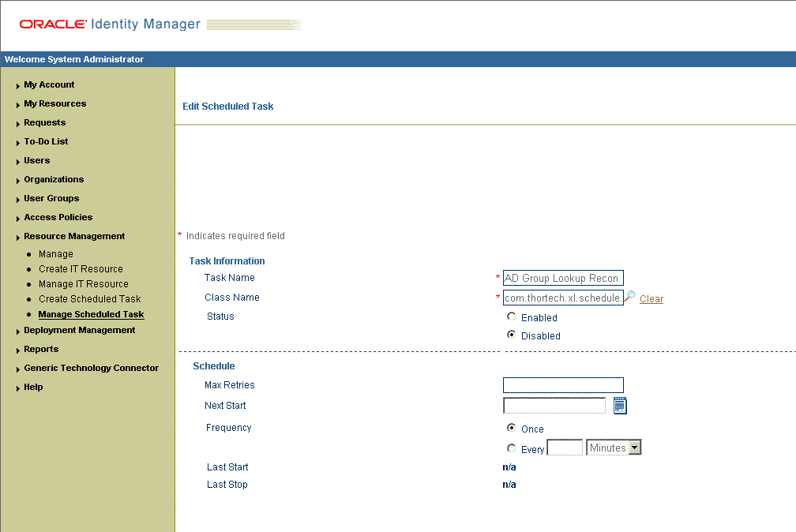Click the Status label
The image size is (796, 532).
point(220,317)
